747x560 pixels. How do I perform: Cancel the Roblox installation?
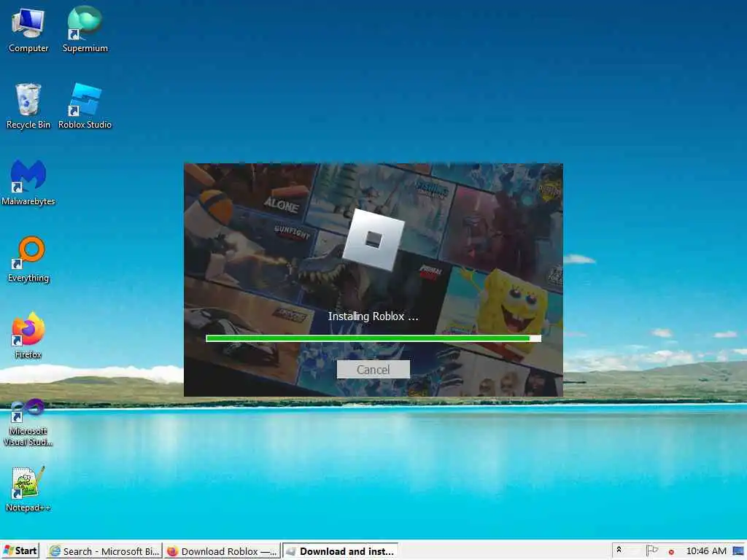[373, 370]
